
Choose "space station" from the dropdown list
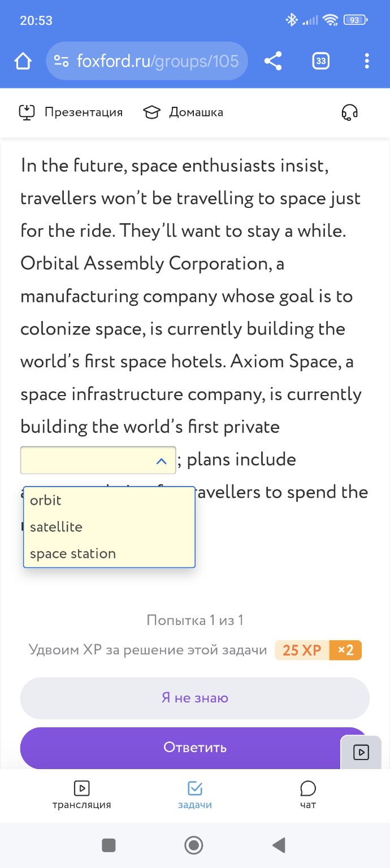[73, 553]
